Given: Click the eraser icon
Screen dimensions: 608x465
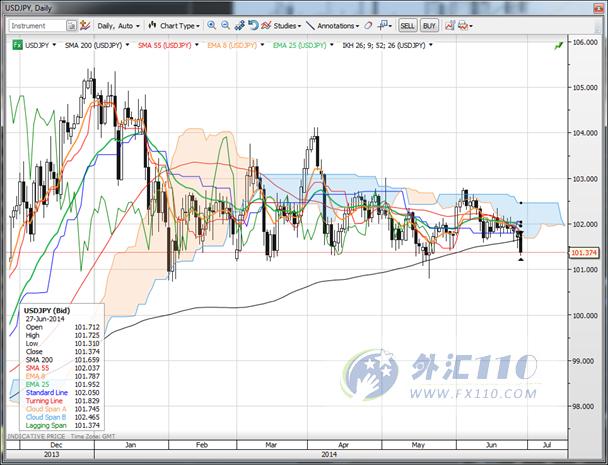Looking at the screenshot, I should pyautogui.click(x=368, y=26).
